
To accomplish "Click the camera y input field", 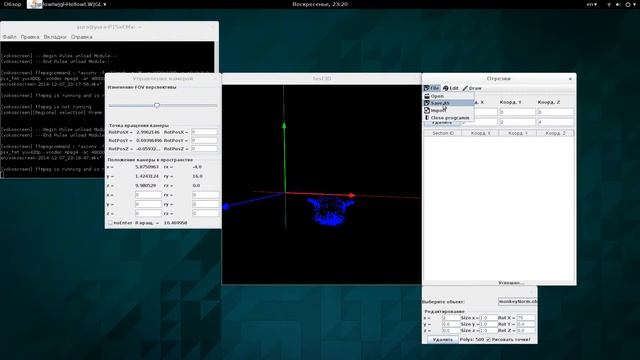I will coord(148,204).
